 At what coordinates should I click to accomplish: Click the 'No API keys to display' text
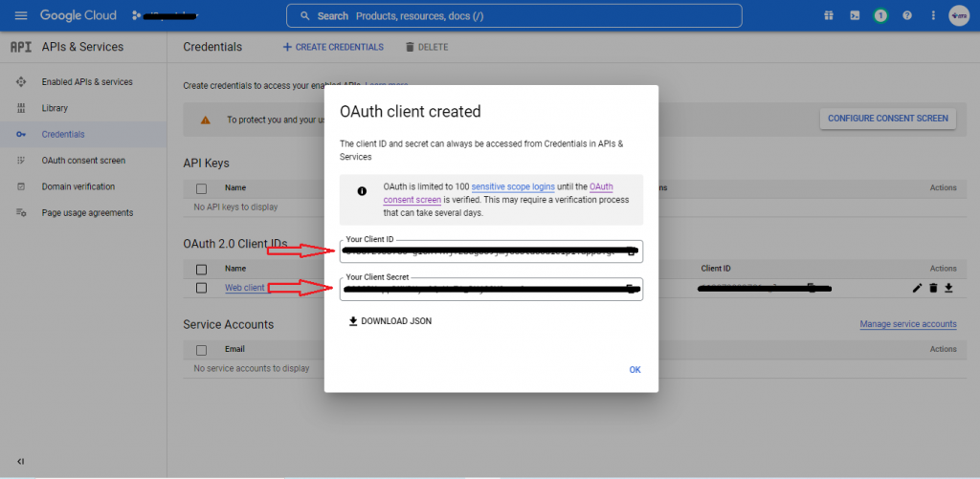click(235, 207)
